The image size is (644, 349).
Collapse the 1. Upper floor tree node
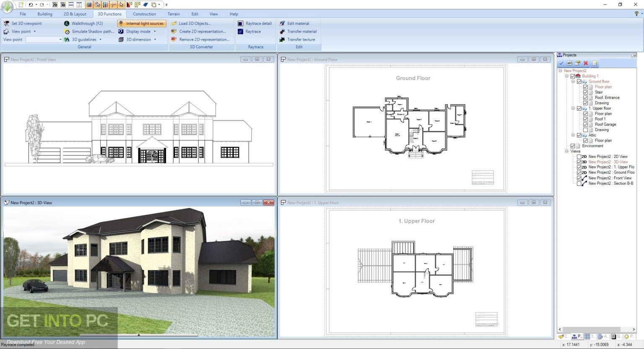click(573, 109)
